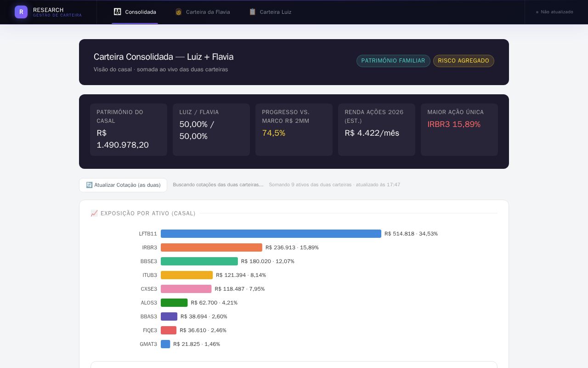Click the woman icon beside Carteira da Flavia

(x=178, y=12)
